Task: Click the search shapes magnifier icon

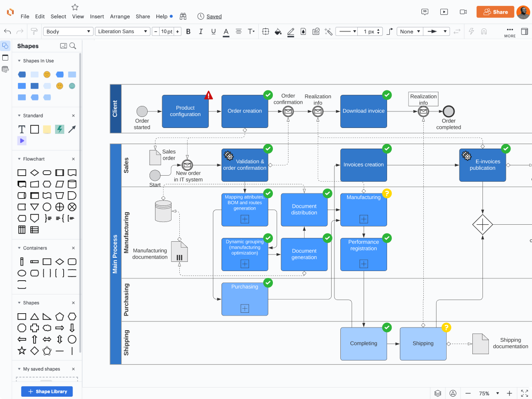Action: click(x=72, y=46)
